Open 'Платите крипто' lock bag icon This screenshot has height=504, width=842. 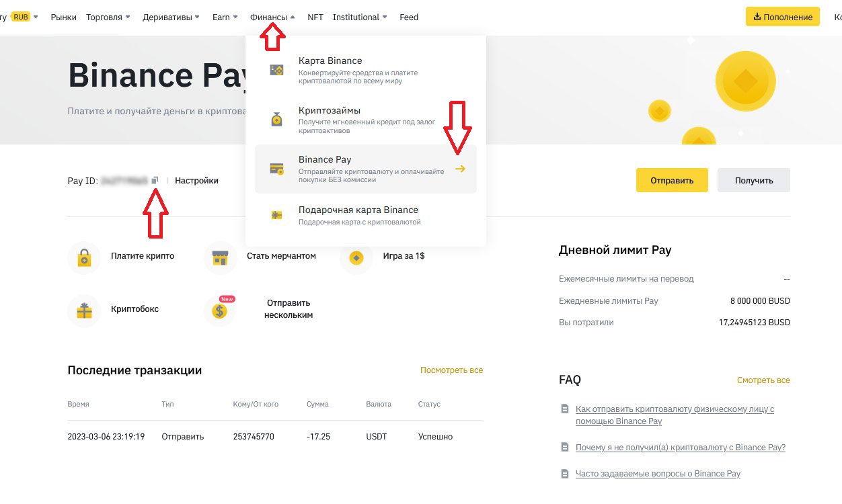(84, 257)
